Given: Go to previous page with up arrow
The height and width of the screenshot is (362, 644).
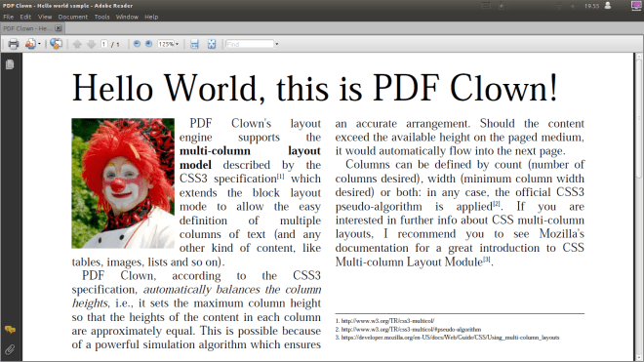Looking at the screenshot, I should point(77,44).
